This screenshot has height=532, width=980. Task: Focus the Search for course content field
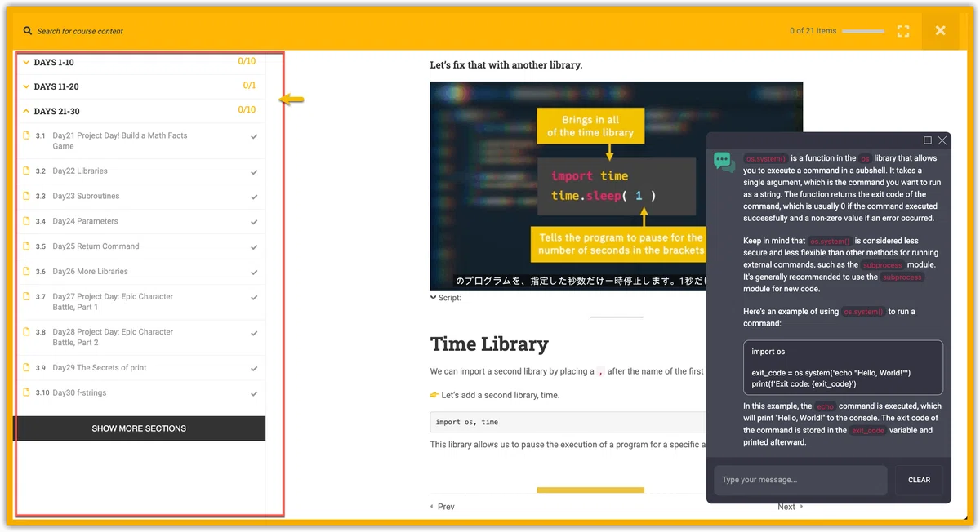coord(80,31)
